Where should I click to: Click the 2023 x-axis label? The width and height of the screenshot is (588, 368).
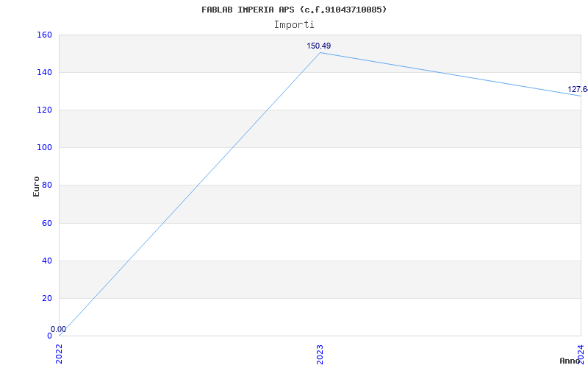pos(320,354)
